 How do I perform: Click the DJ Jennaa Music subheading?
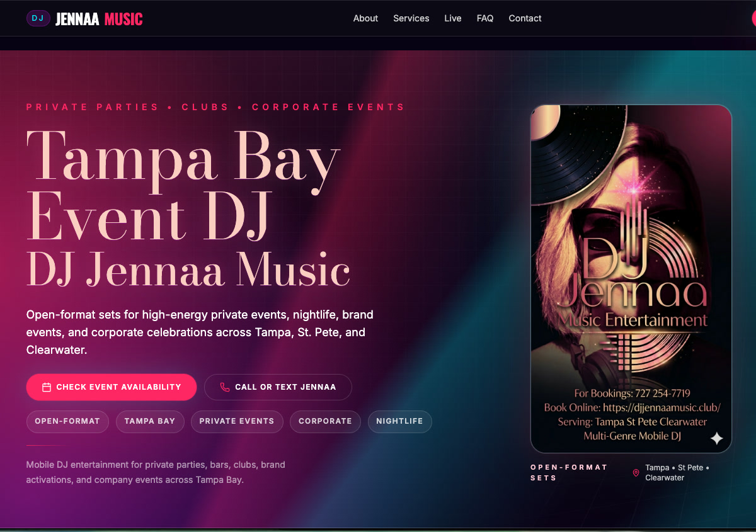tap(188, 270)
